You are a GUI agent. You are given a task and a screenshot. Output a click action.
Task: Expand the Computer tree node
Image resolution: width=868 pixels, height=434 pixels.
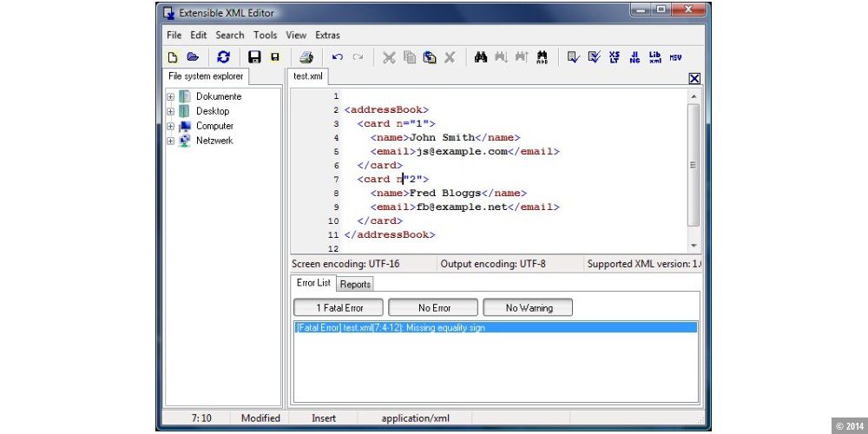[171, 126]
